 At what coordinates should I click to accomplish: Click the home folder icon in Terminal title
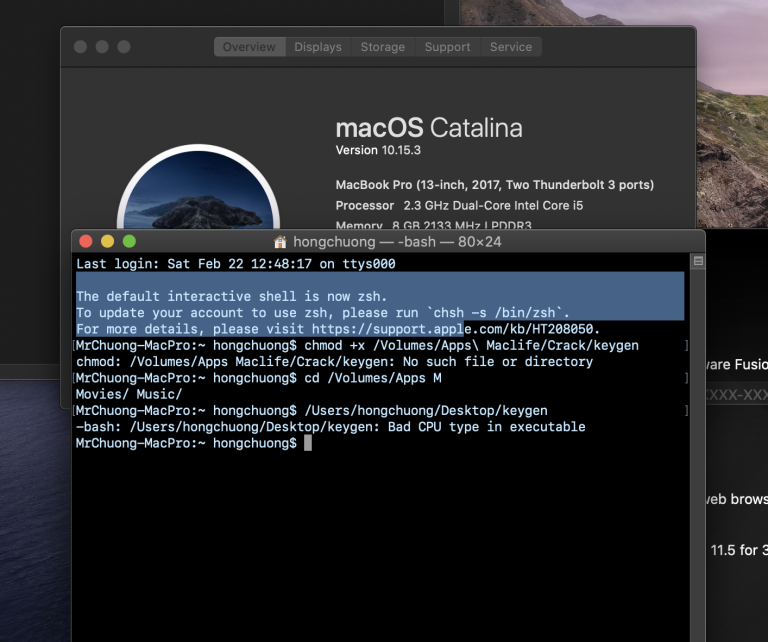click(x=280, y=242)
